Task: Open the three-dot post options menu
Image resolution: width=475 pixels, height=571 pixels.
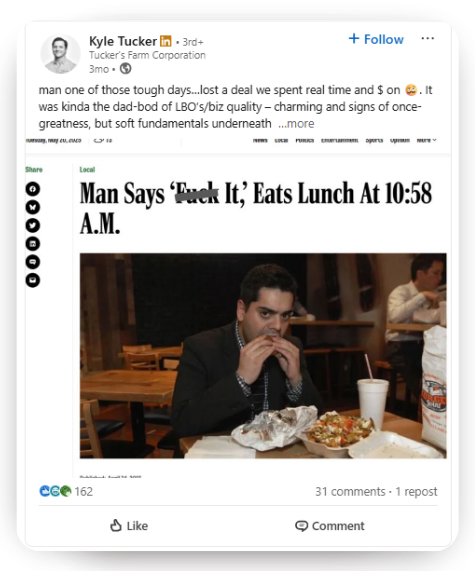Action: pyautogui.click(x=427, y=38)
